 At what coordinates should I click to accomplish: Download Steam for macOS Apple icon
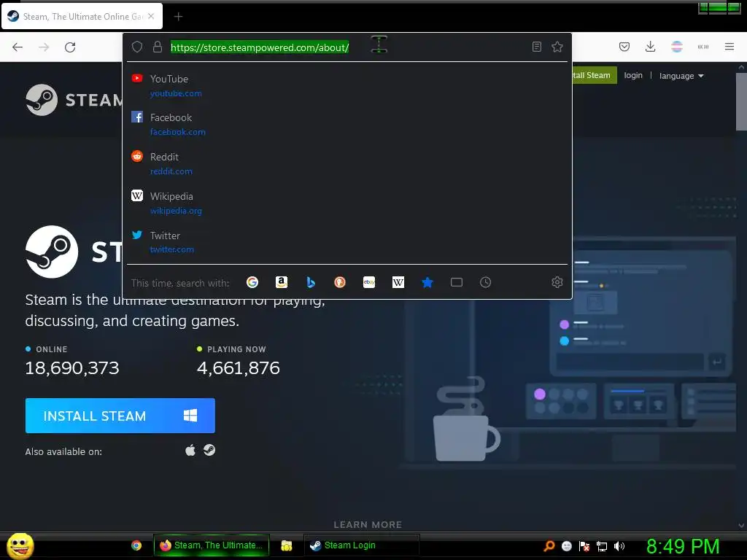tap(190, 450)
